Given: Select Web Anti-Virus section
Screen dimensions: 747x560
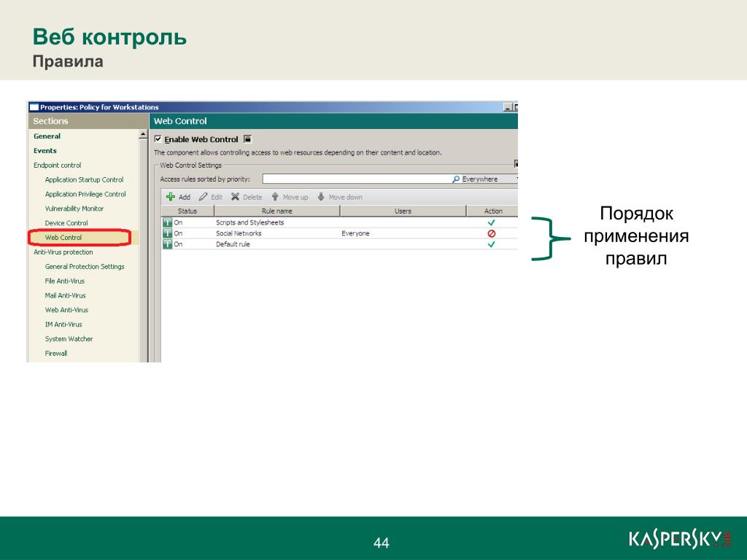Looking at the screenshot, I should click(x=66, y=310).
